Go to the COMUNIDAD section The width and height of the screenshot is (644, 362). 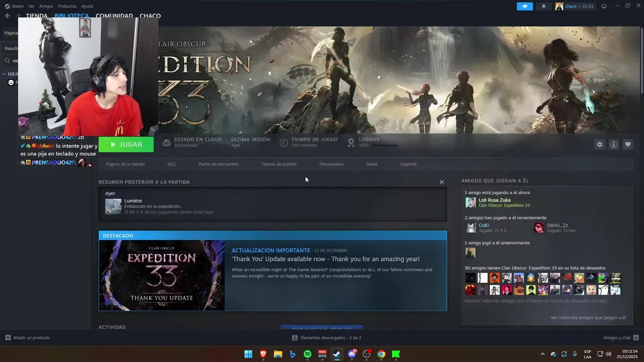[x=114, y=16]
